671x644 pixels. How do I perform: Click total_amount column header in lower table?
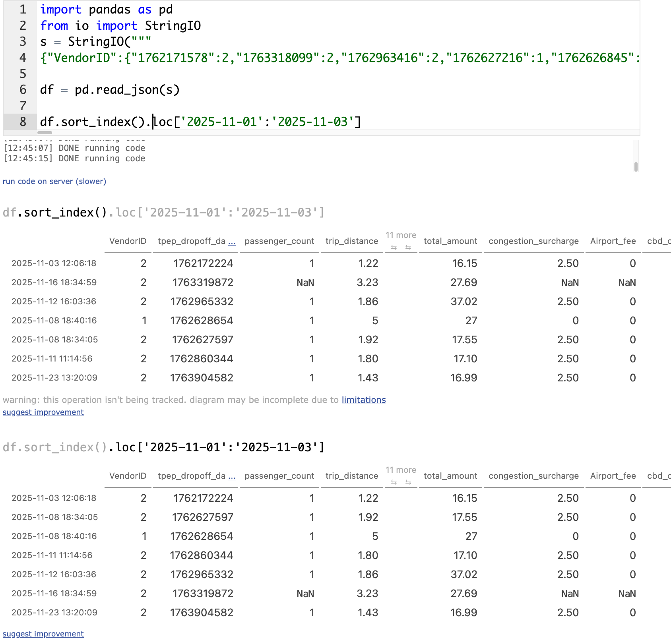tap(450, 476)
